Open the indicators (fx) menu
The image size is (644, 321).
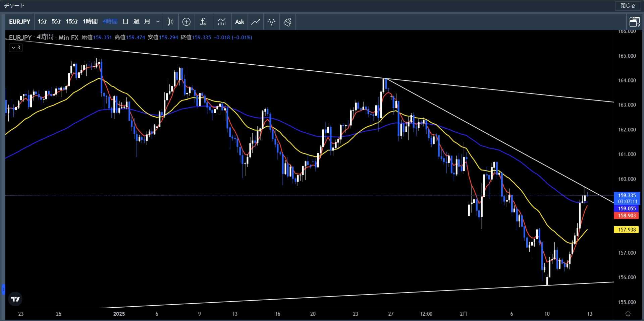click(x=203, y=22)
